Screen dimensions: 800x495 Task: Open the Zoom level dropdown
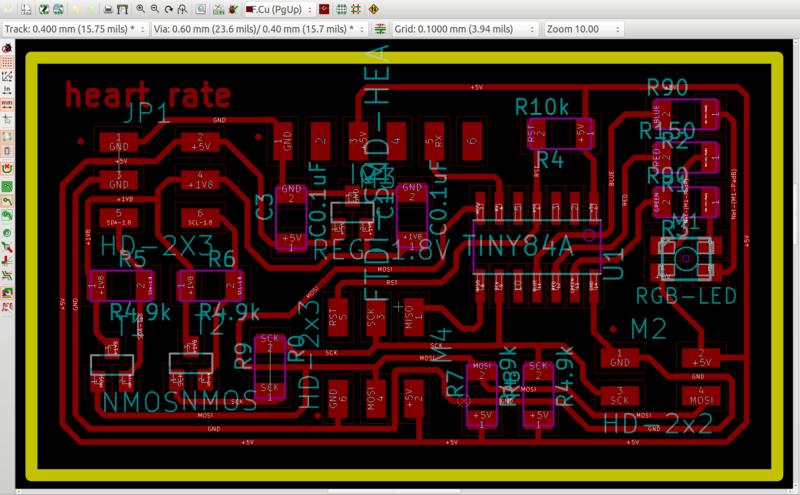tap(584, 29)
